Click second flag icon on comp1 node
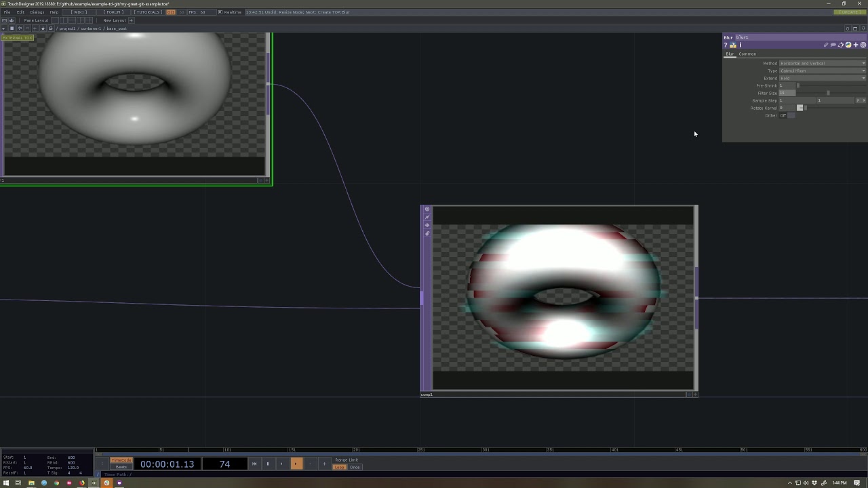 pyautogui.click(x=427, y=218)
